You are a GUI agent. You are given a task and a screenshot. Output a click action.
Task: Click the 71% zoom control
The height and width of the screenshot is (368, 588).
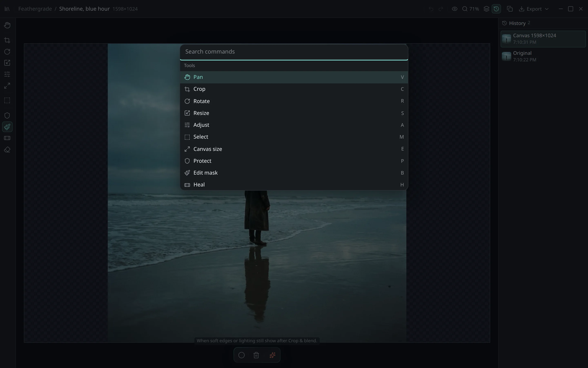pyautogui.click(x=471, y=9)
